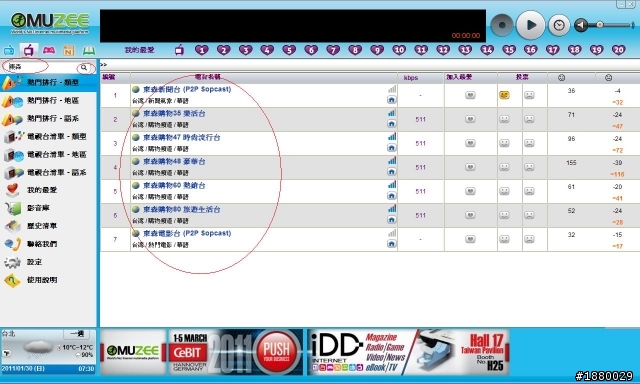This screenshot has width=640, height=384.
Task: Switch to the radio mode icon
Action: [9, 51]
